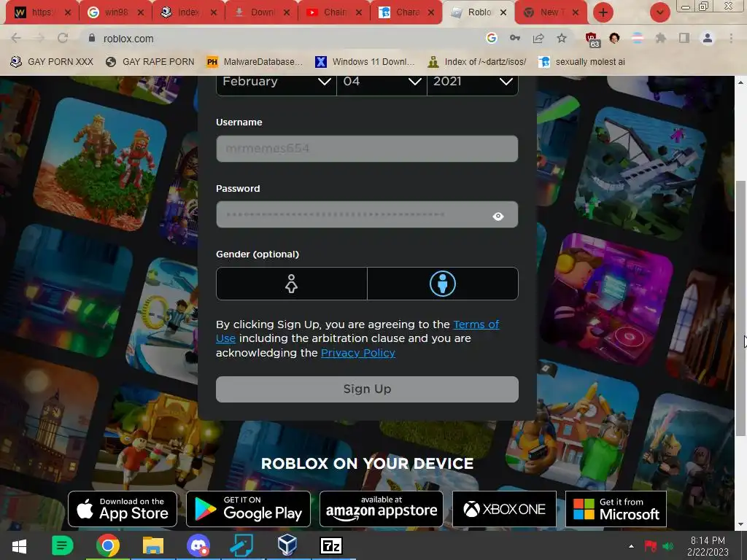Click the page vertical scrollbar thumb

click(x=740, y=308)
